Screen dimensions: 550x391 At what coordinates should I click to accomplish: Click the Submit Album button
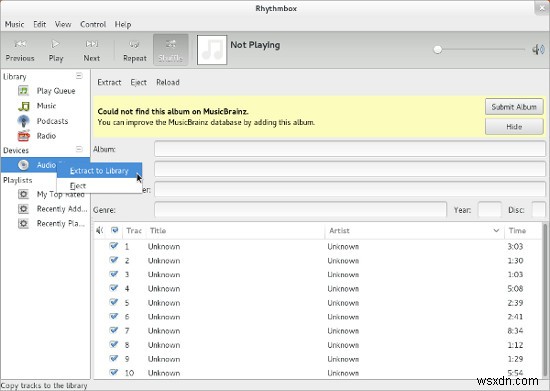pyautogui.click(x=514, y=107)
